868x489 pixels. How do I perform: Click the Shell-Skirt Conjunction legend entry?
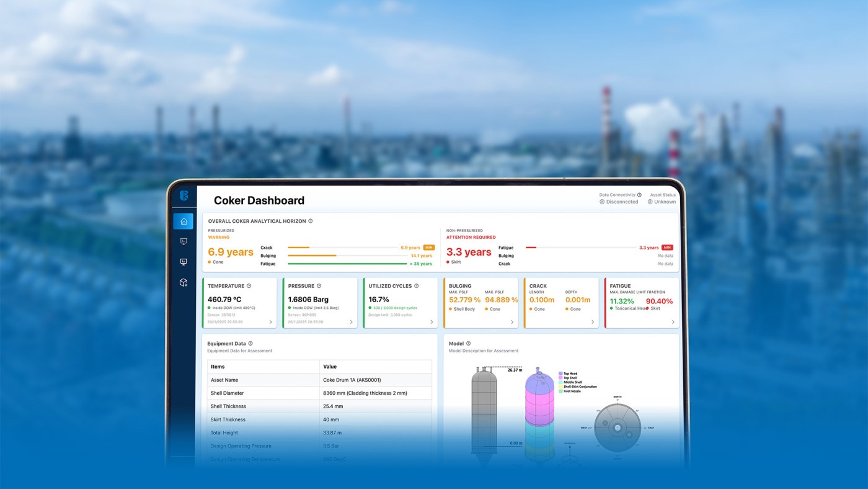578,387
